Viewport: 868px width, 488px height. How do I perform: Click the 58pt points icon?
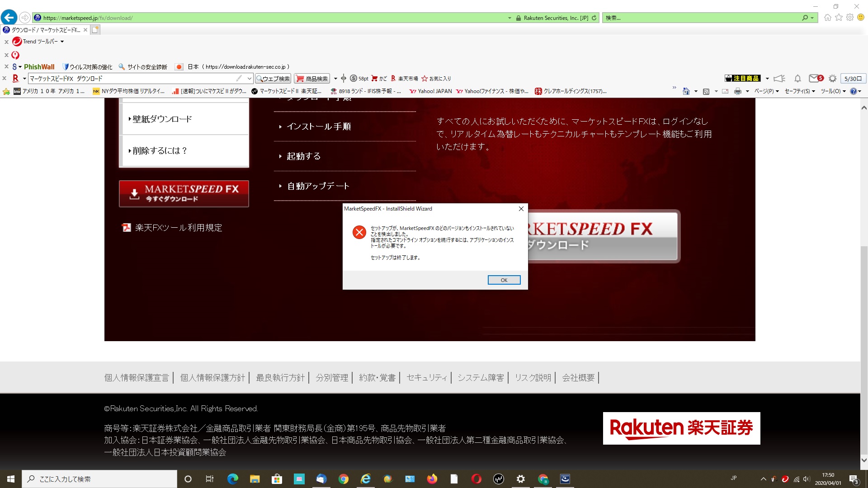point(359,79)
